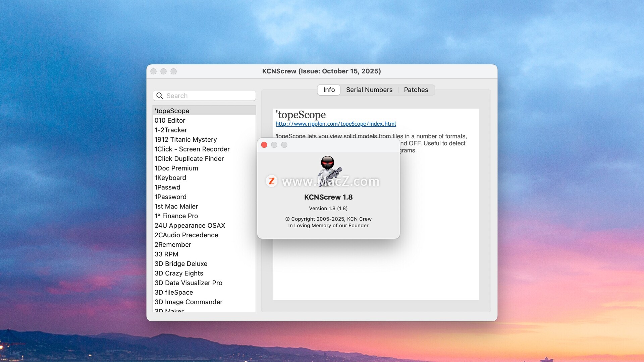Close the About KCNScrew dialog
Viewport: 644px width, 362px height.
pos(264,145)
